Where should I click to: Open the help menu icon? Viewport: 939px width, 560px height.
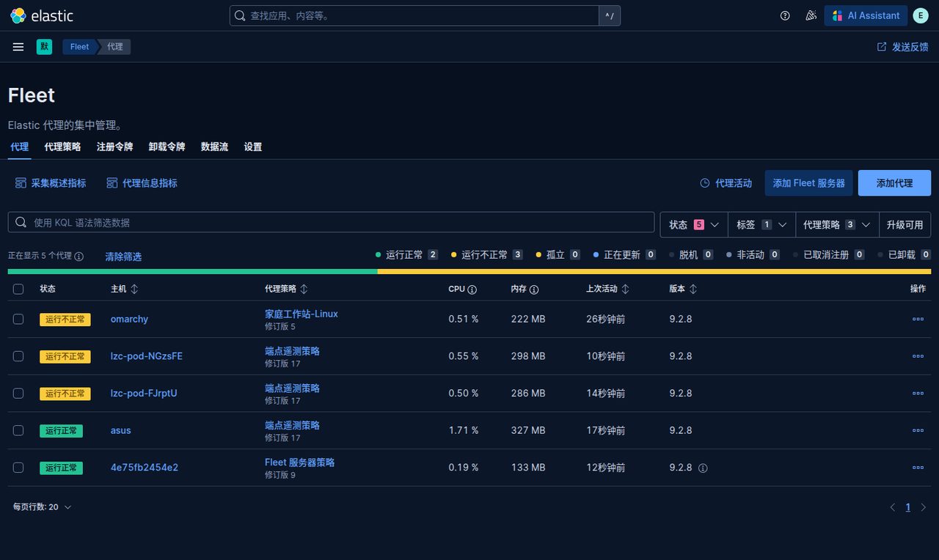[785, 15]
